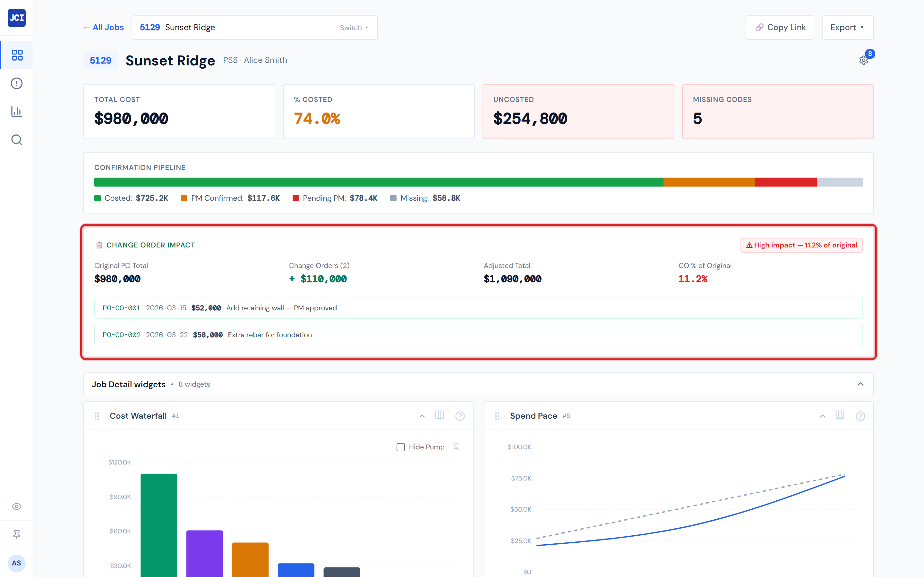
Task: Go back to All Jobs
Action: (x=103, y=27)
